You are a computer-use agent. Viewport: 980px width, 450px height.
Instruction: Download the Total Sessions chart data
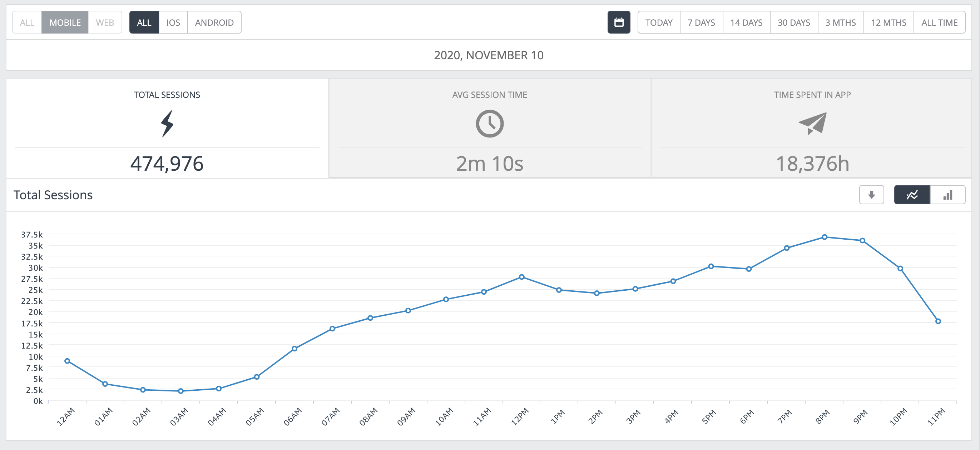(x=871, y=195)
